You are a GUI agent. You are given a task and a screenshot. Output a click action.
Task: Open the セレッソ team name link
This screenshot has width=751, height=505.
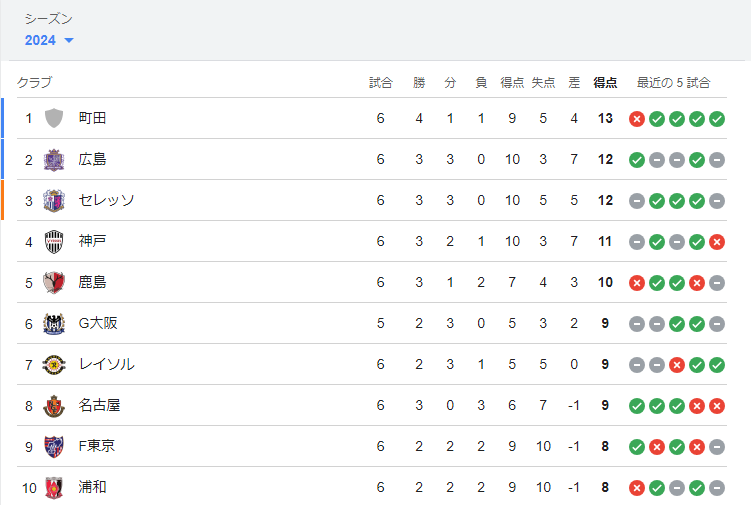[106, 200]
